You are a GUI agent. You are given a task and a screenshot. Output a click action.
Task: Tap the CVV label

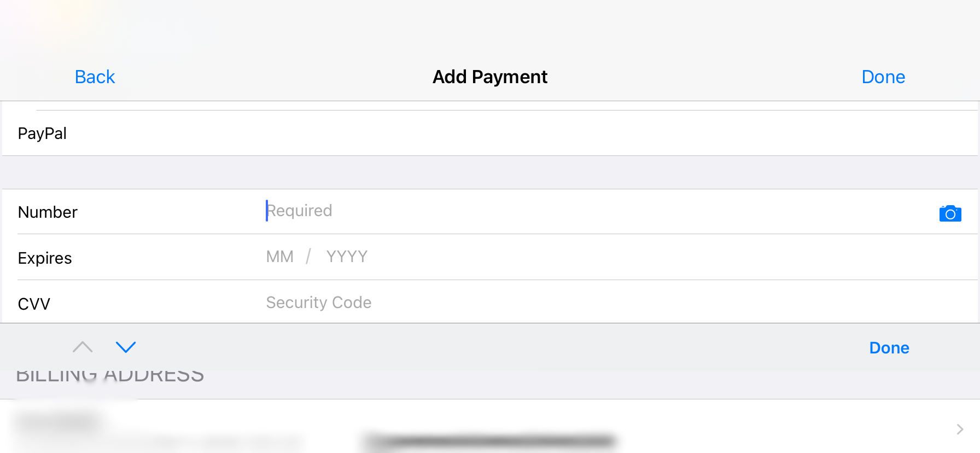34,304
